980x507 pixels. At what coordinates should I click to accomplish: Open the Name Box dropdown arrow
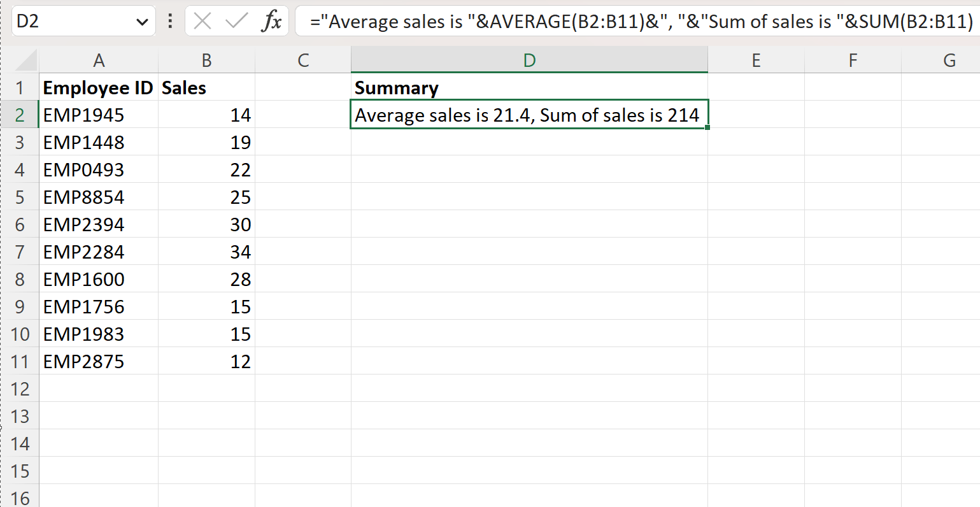tap(143, 21)
